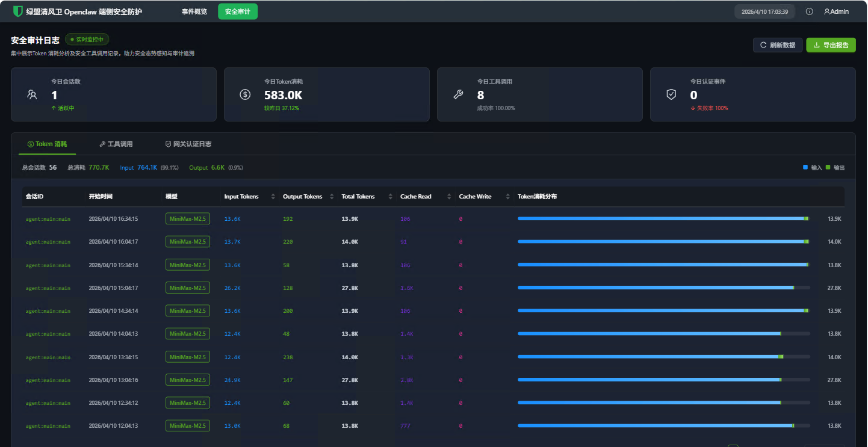Image resolution: width=868 pixels, height=447 pixels.
Task: Switch to the 工具调用 tab
Action: (x=116, y=144)
